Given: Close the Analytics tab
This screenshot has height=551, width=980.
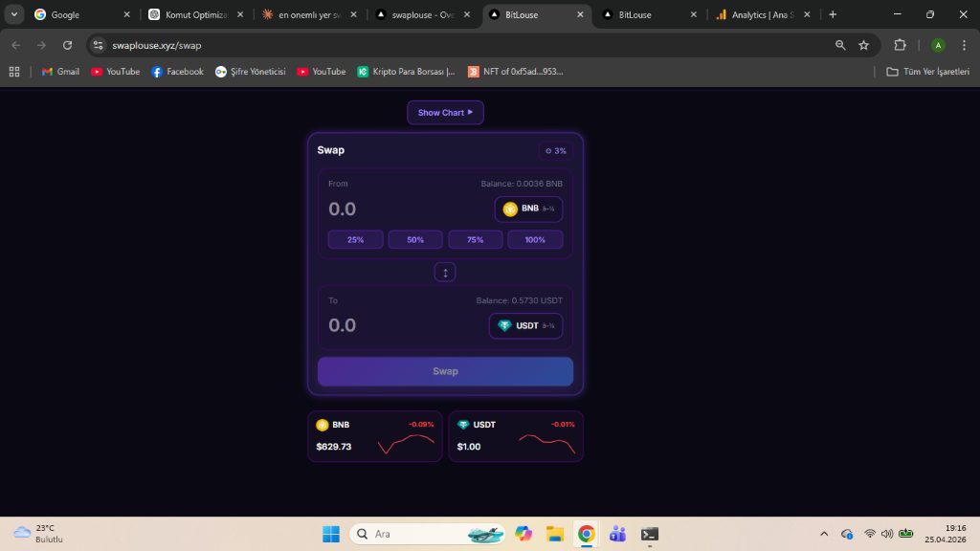Looking at the screenshot, I should coord(807,14).
